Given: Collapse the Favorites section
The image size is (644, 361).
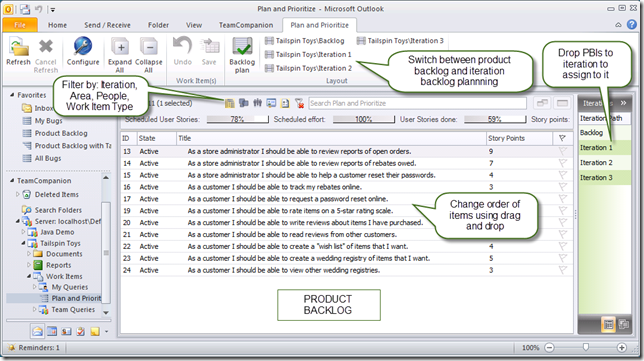Looking at the screenshot, I should [12, 95].
